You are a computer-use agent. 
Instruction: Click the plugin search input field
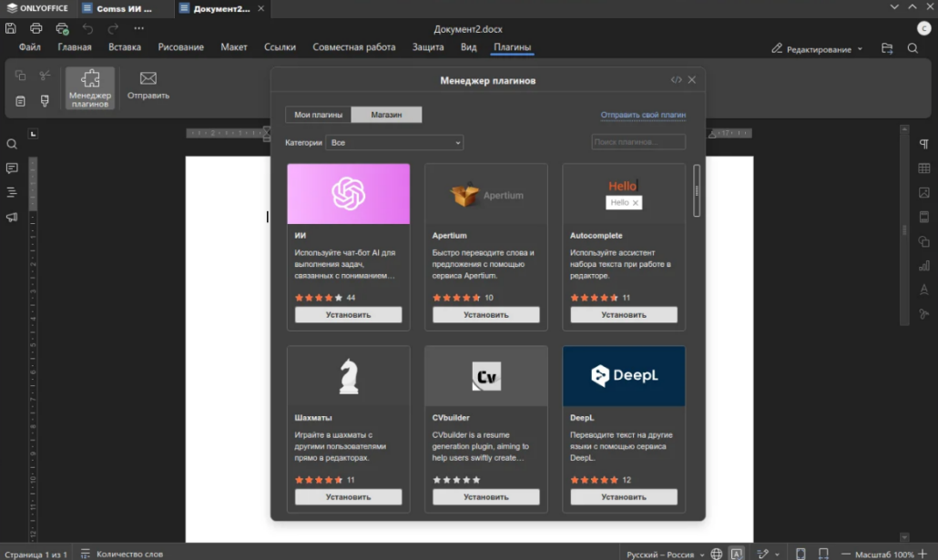638,142
